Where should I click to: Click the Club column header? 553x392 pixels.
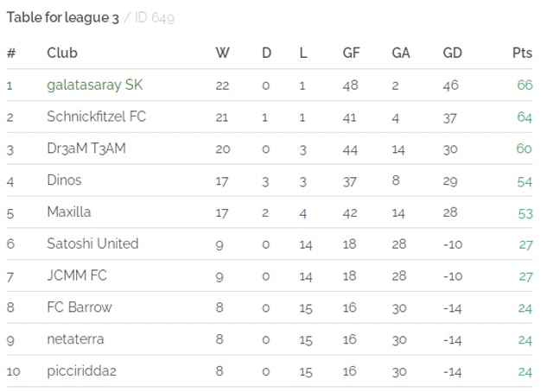[x=62, y=53]
